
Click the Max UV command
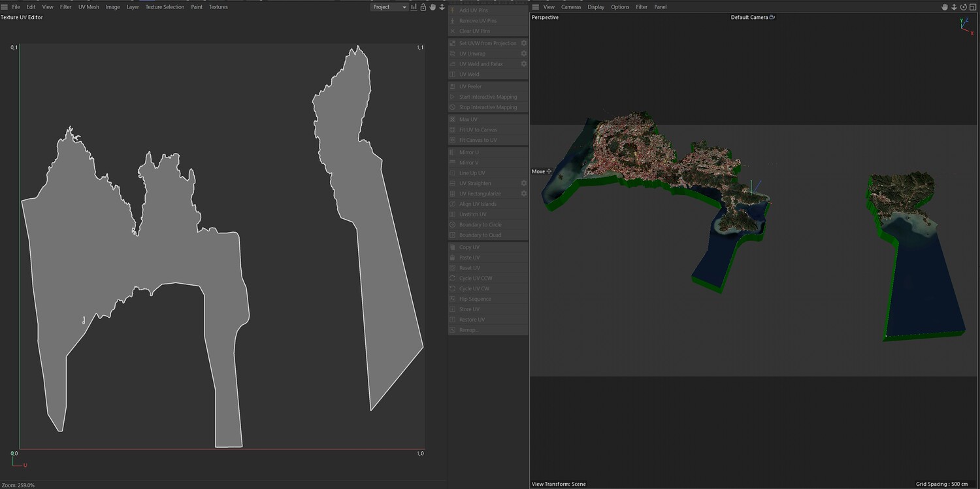click(488, 120)
